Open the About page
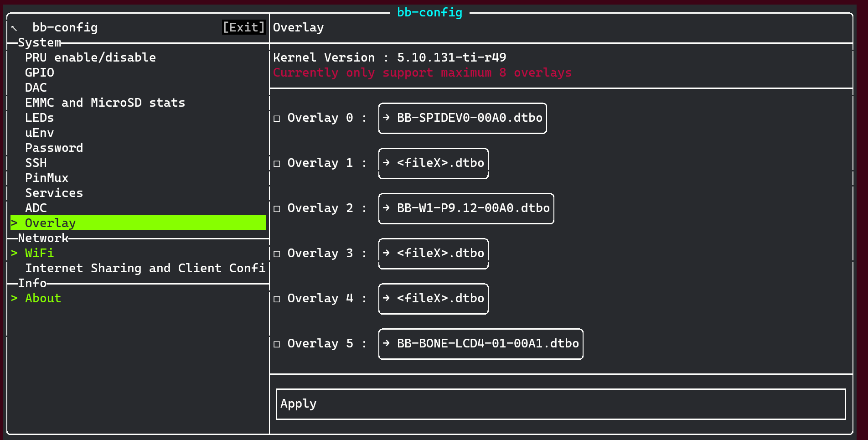 [43, 298]
